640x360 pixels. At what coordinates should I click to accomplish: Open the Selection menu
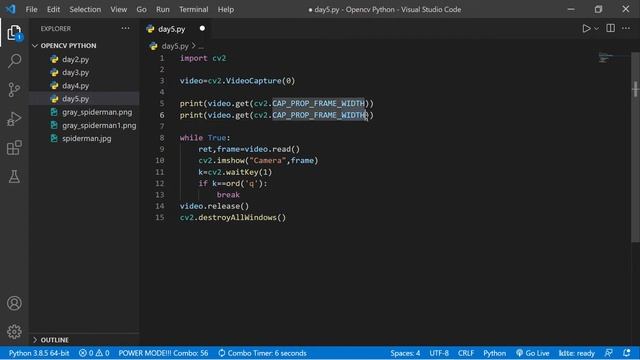point(85,9)
